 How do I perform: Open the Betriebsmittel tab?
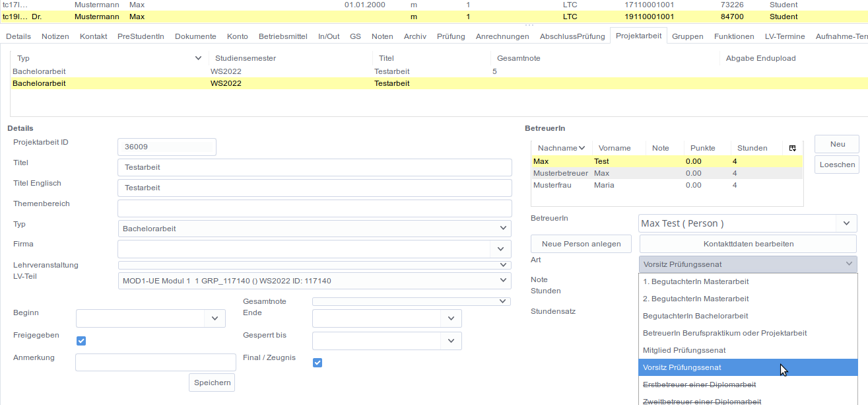click(283, 36)
